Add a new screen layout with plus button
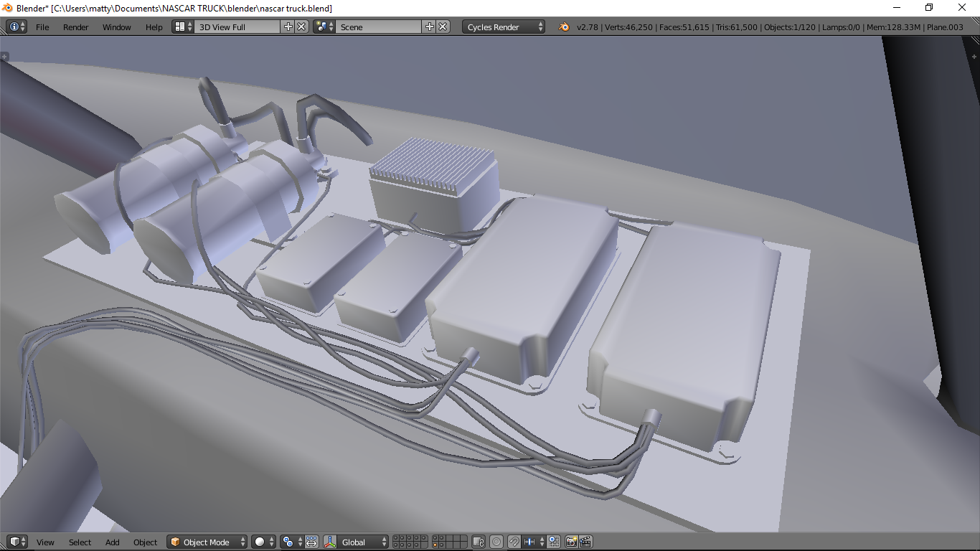 pos(288,27)
